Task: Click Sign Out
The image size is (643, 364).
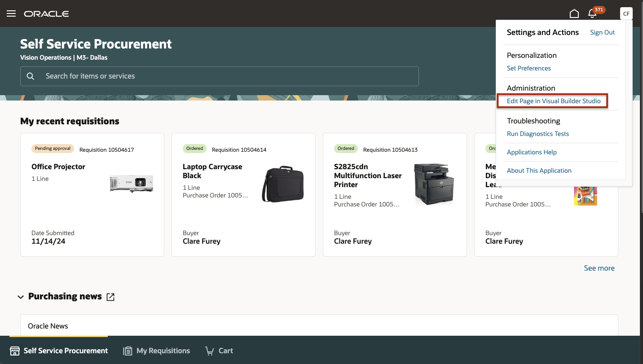Action: [x=603, y=32]
